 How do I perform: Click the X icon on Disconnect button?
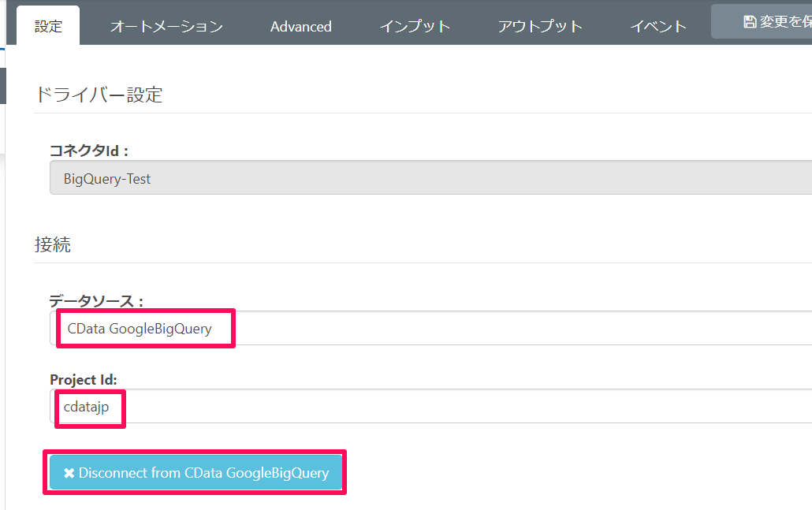(69, 473)
